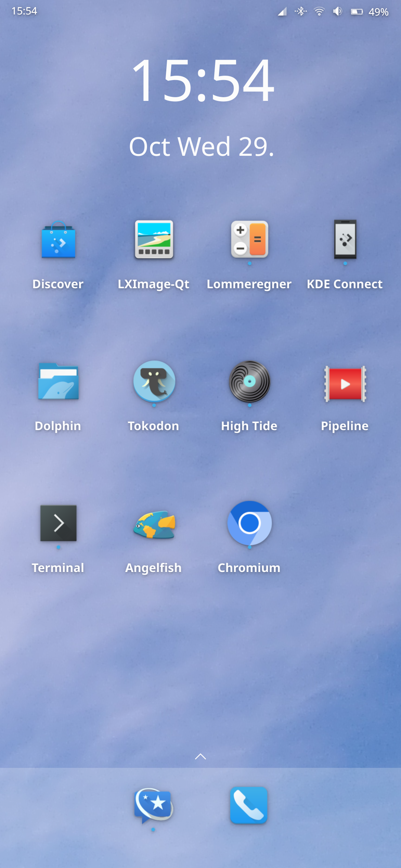Image resolution: width=401 pixels, height=868 pixels.
Task: Launch LXImage-Qt image viewer
Action: click(154, 240)
